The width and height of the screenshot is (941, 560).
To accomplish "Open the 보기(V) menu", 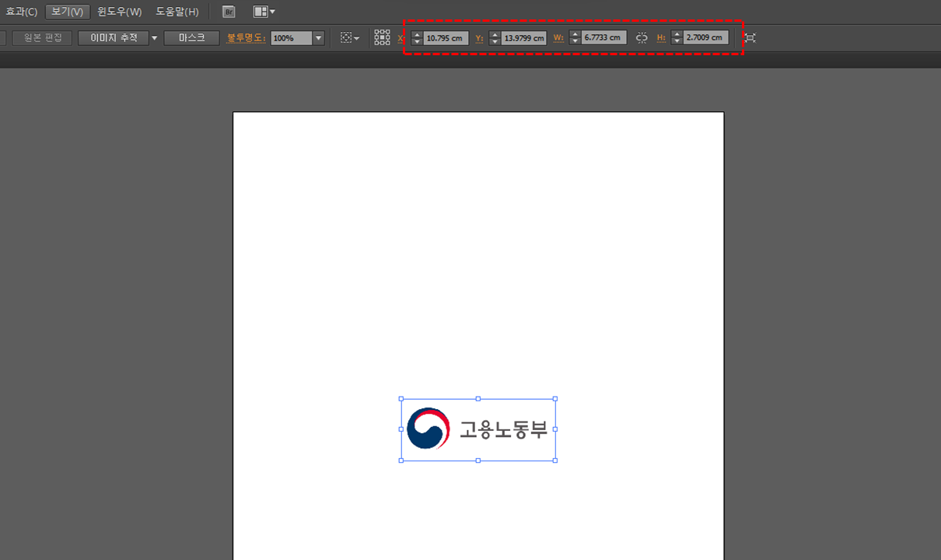I will coord(67,12).
